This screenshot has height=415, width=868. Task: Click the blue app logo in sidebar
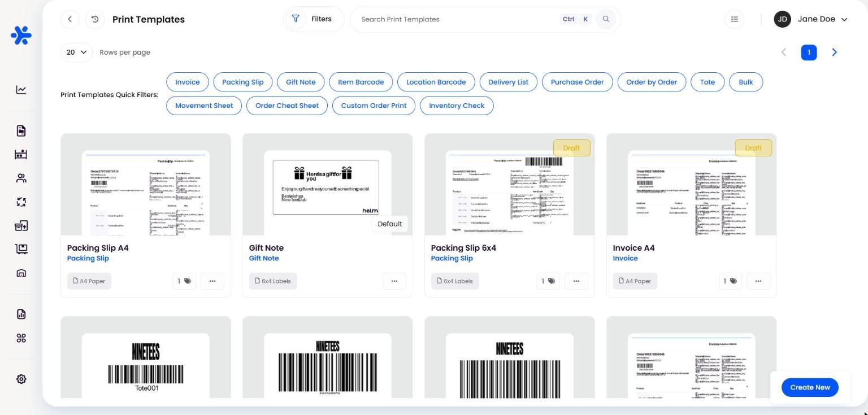(21, 36)
